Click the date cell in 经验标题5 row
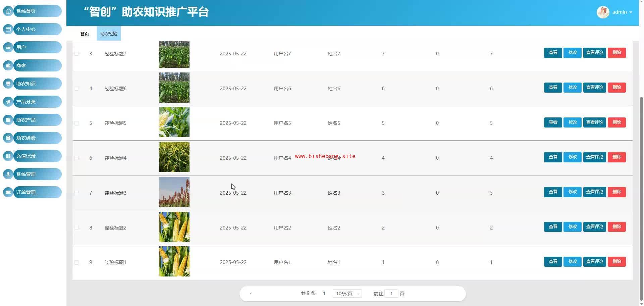 (x=233, y=123)
